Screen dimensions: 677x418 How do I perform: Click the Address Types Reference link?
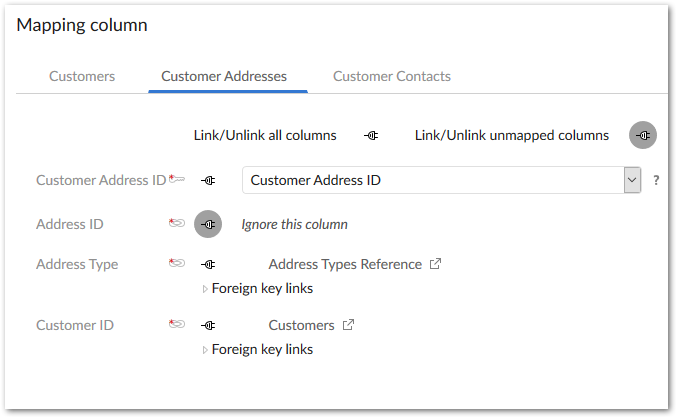[345, 265]
